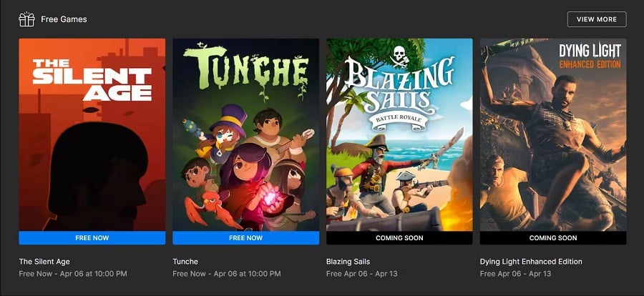Click the title text Blazing Sails
This screenshot has height=296, width=644.
tap(348, 262)
